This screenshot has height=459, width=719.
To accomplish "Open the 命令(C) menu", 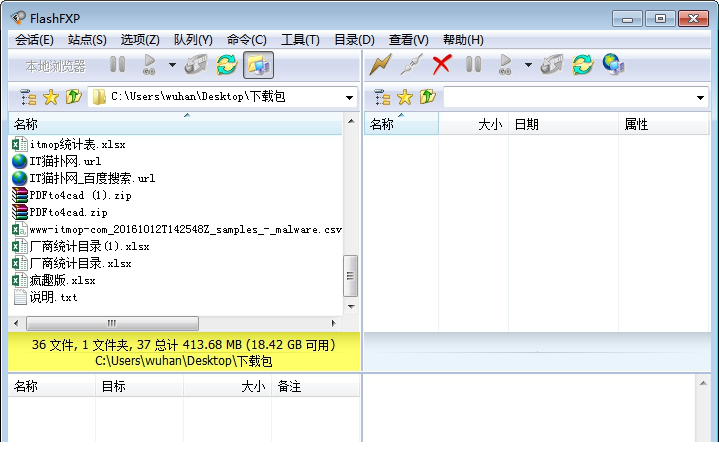I will tap(247, 40).
